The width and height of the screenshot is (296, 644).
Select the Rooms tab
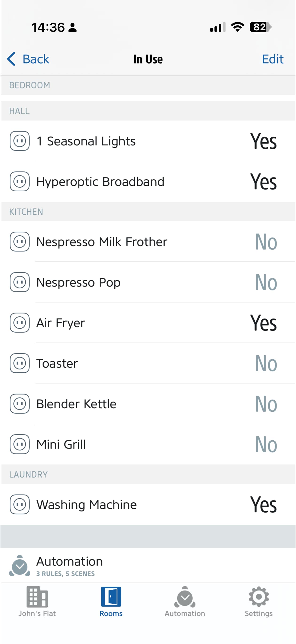pyautogui.click(x=111, y=601)
